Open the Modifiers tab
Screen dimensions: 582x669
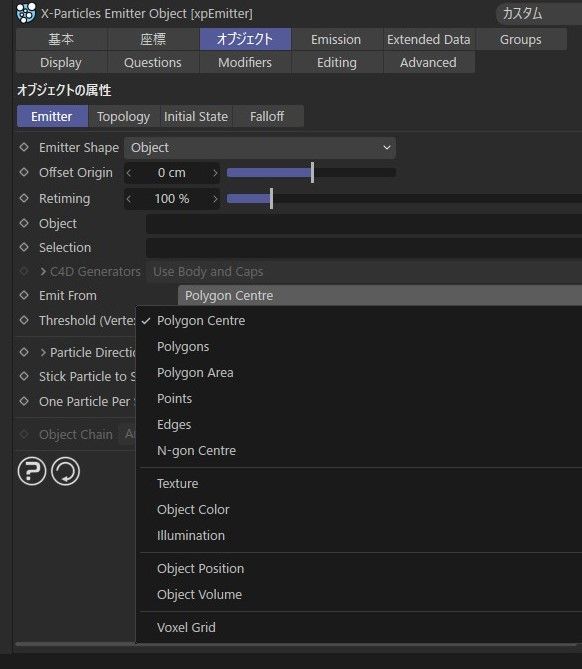pos(245,62)
